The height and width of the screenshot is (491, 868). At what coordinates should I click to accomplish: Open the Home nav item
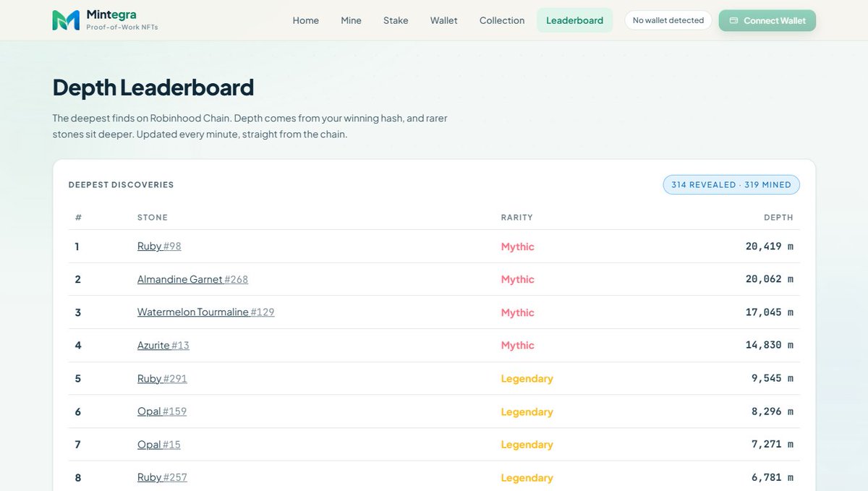305,20
